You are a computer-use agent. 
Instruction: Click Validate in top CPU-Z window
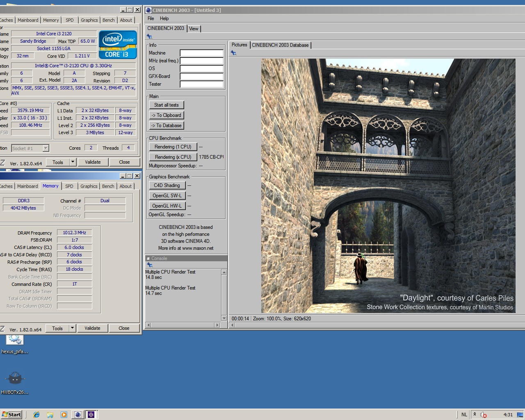[93, 162]
